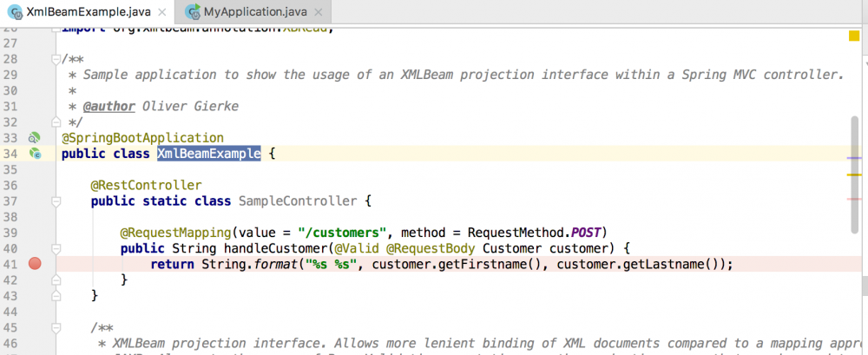868x355 pixels.
Task: Click the yellow warning mark on error stripe
Action: coord(853,174)
